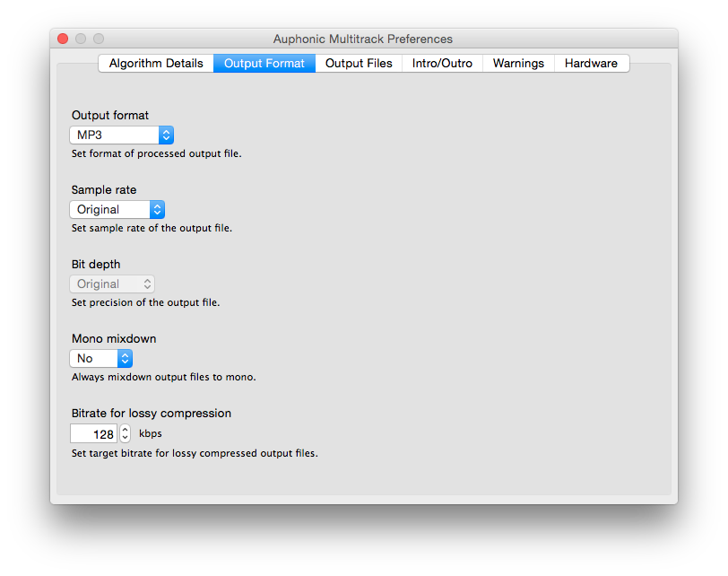Decrease bitrate with the stepper down arrow
Viewport: 728px width, 576px height.
[x=125, y=438]
